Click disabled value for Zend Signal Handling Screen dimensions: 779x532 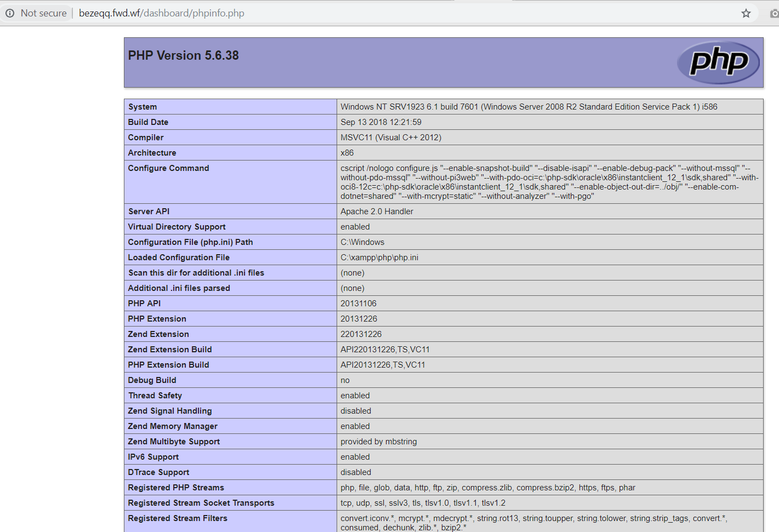356,411
